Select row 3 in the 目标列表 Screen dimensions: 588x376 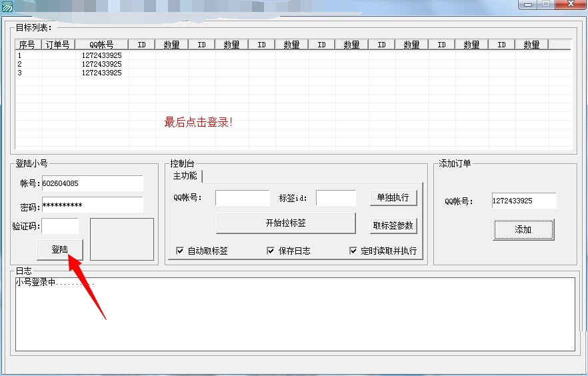[293, 73]
